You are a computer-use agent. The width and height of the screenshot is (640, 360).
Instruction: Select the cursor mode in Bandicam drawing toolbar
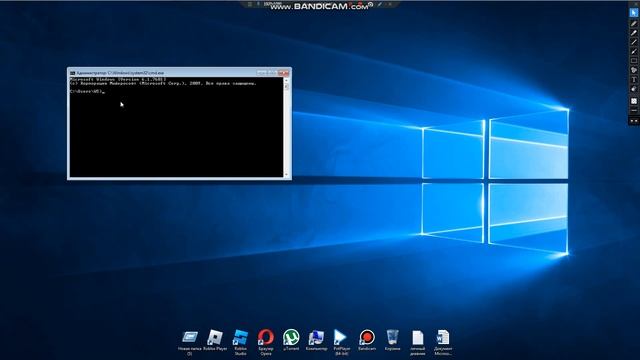click(634, 13)
